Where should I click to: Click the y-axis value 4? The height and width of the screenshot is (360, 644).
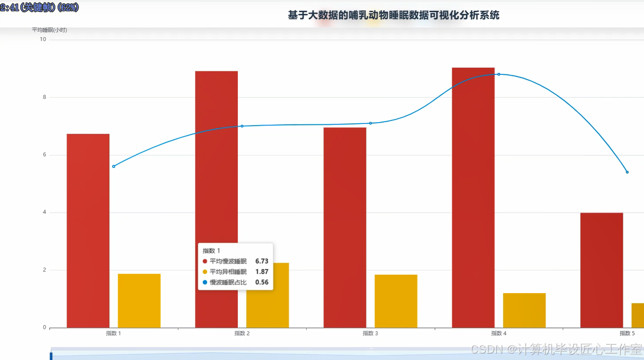[x=45, y=212]
